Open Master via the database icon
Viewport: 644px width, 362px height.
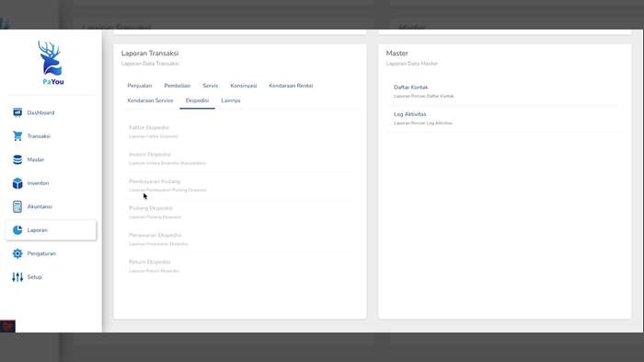[17, 159]
